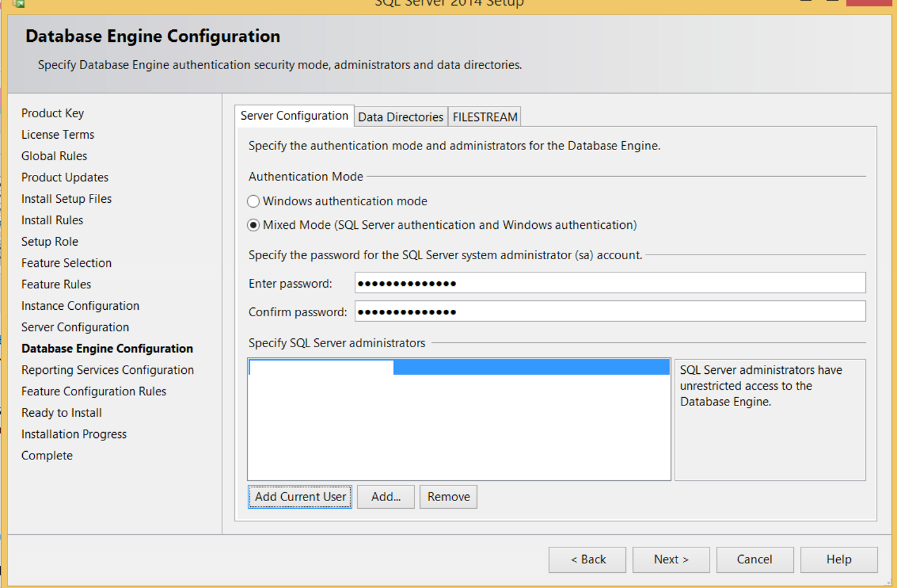Cancel the SQL Server setup
This screenshot has width=897, height=588.
click(754, 560)
